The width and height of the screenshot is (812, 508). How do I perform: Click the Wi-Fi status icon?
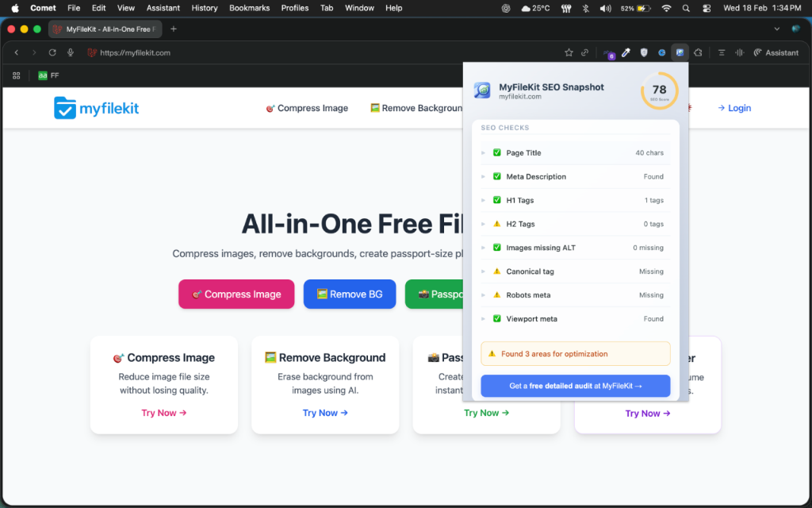point(666,8)
